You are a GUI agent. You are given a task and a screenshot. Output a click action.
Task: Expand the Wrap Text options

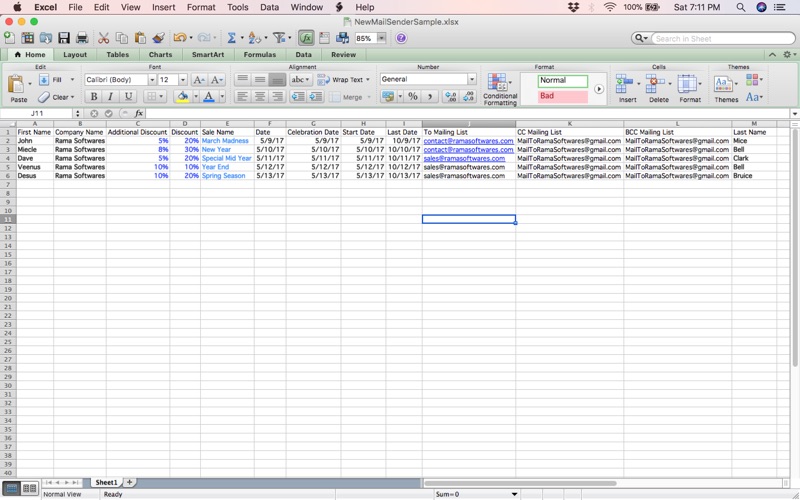(368, 80)
